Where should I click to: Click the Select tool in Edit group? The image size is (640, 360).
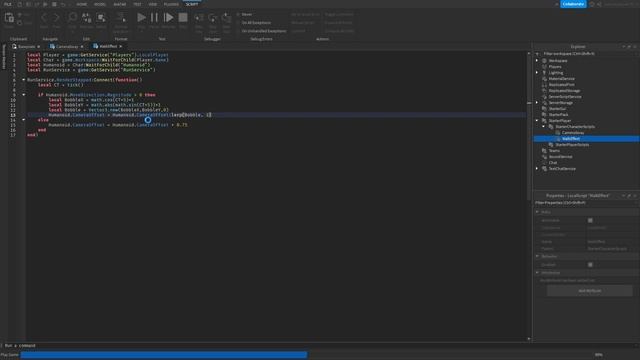101,18
